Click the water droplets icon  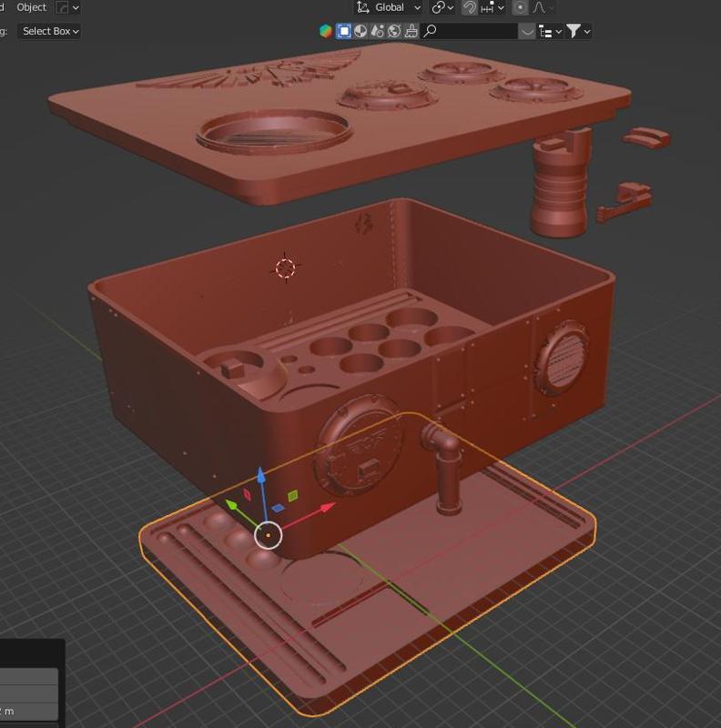378,31
